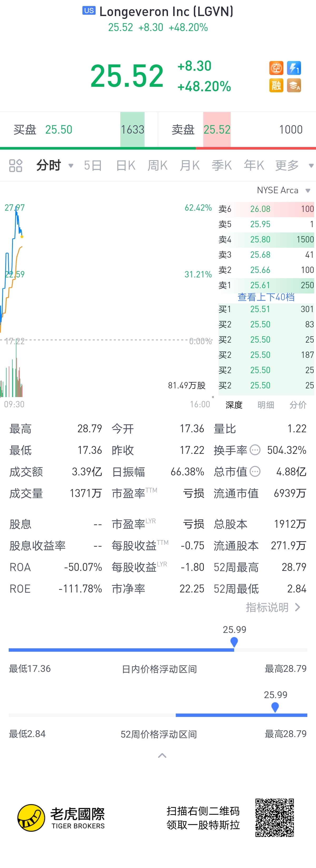The width and height of the screenshot is (316, 868).
Task: Select the 卖5 ask row at 25.95
Action: [x=266, y=224]
